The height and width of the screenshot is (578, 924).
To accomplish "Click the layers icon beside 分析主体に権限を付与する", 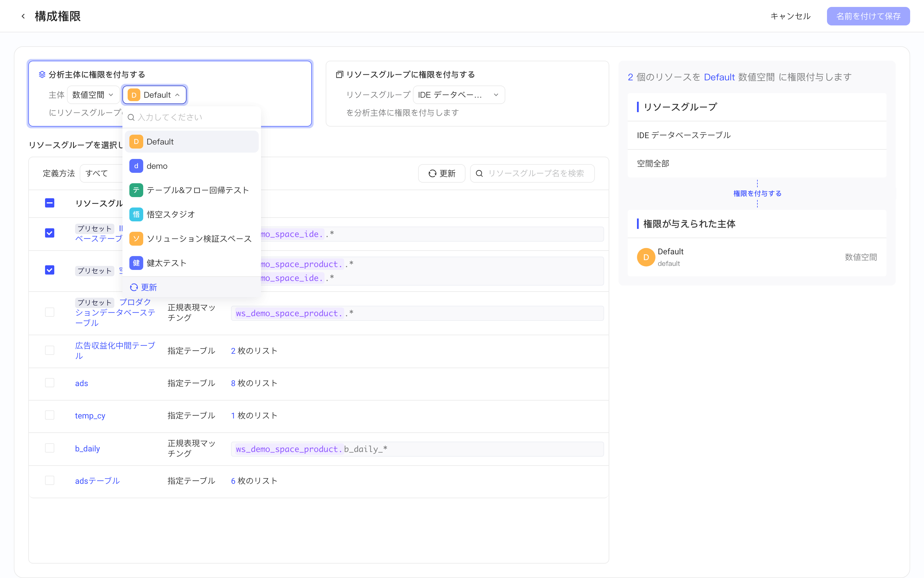I will pos(42,75).
